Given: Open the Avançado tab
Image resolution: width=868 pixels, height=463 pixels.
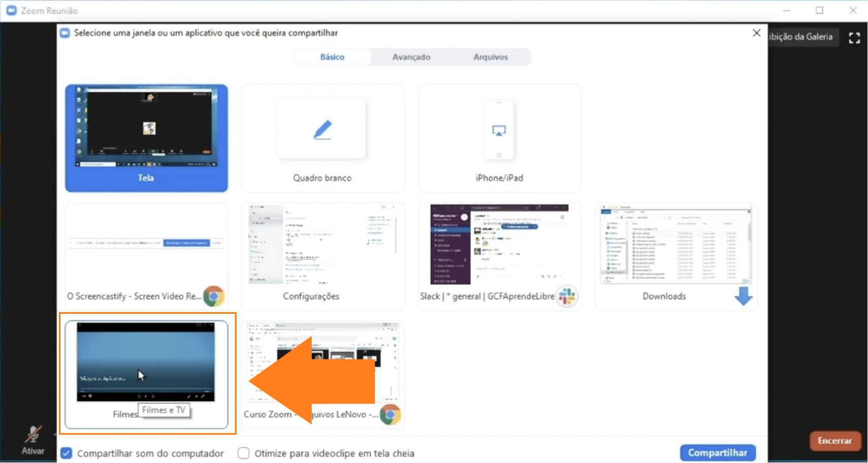Looking at the screenshot, I should coord(411,57).
